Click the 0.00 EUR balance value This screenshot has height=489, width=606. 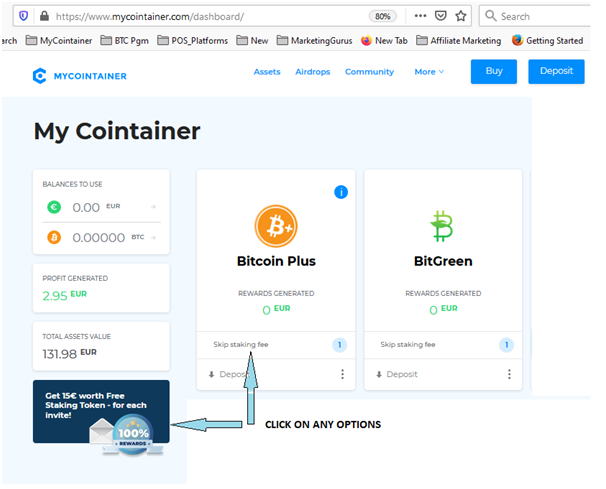(96, 207)
